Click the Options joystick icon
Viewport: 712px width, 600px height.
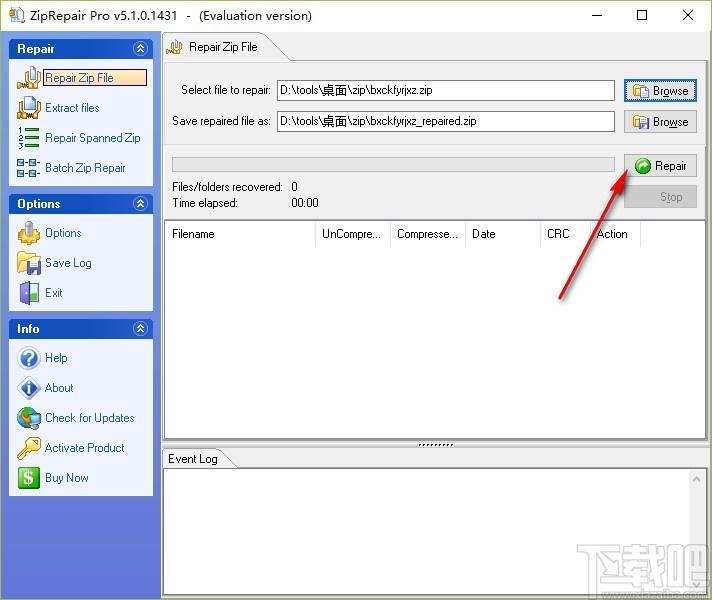click(29, 233)
